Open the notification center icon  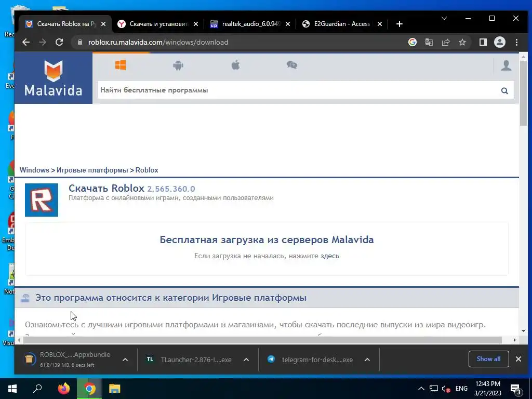(515, 390)
